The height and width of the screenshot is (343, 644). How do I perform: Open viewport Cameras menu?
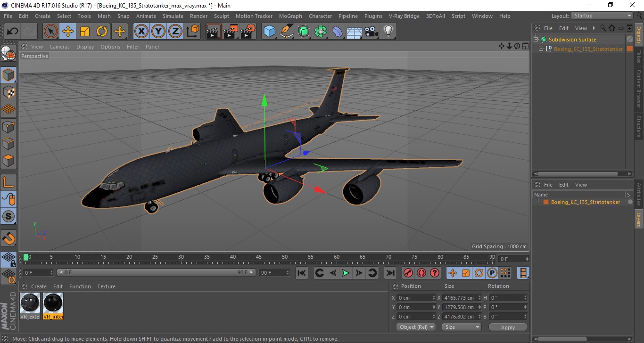click(60, 47)
